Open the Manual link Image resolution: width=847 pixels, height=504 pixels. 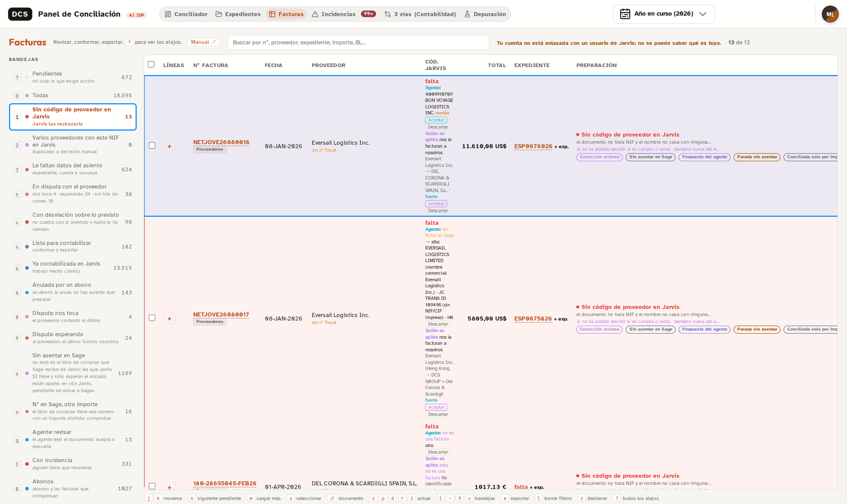203,42
